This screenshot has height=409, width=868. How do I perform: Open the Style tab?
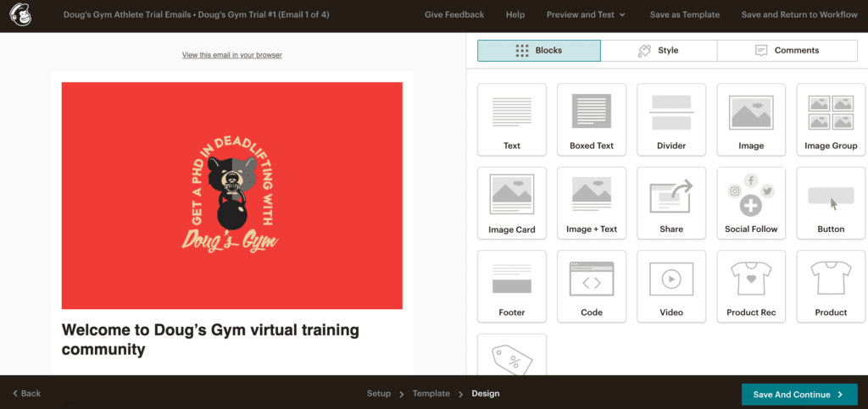tap(659, 50)
